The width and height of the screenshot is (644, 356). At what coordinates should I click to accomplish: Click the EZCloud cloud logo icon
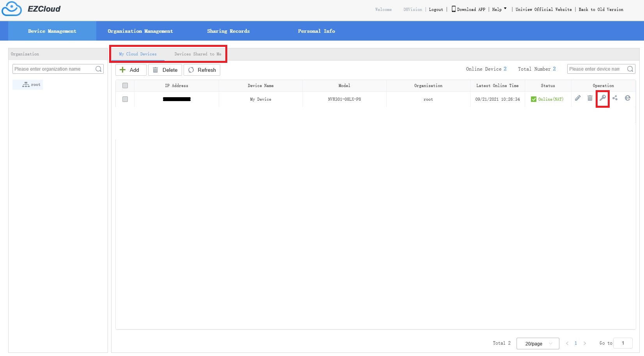tap(12, 9)
